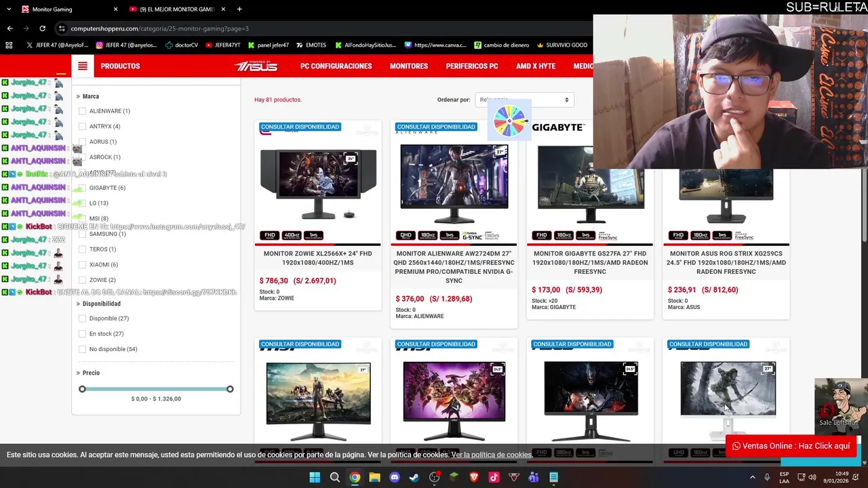868x488 pixels.
Task: Open the site information icon in address bar
Action: pyautogui.click(x=62, y=28)
